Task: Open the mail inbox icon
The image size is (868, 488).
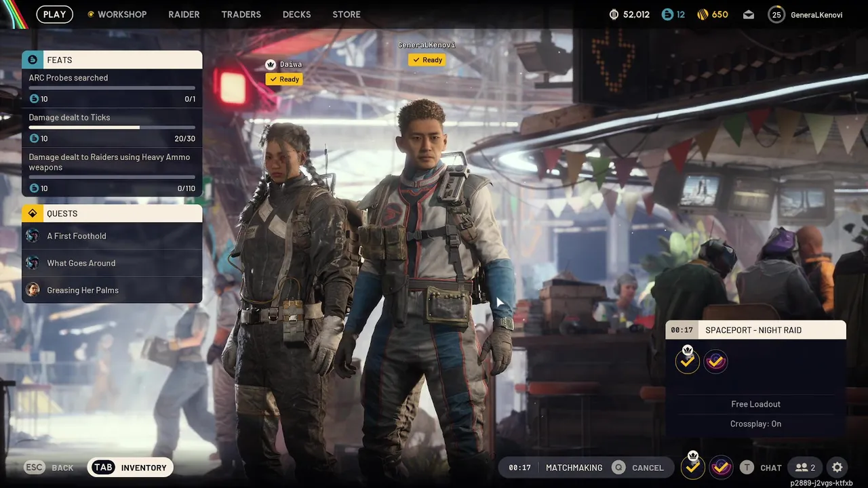Action: click(749, 15)
